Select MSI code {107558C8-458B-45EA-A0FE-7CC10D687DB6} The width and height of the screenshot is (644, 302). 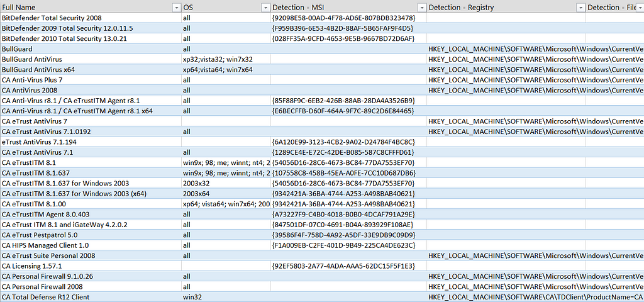coord(348,173)
